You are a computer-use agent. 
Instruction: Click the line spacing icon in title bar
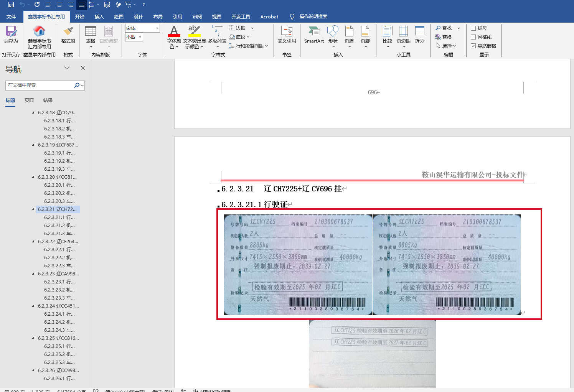[91, 5]
